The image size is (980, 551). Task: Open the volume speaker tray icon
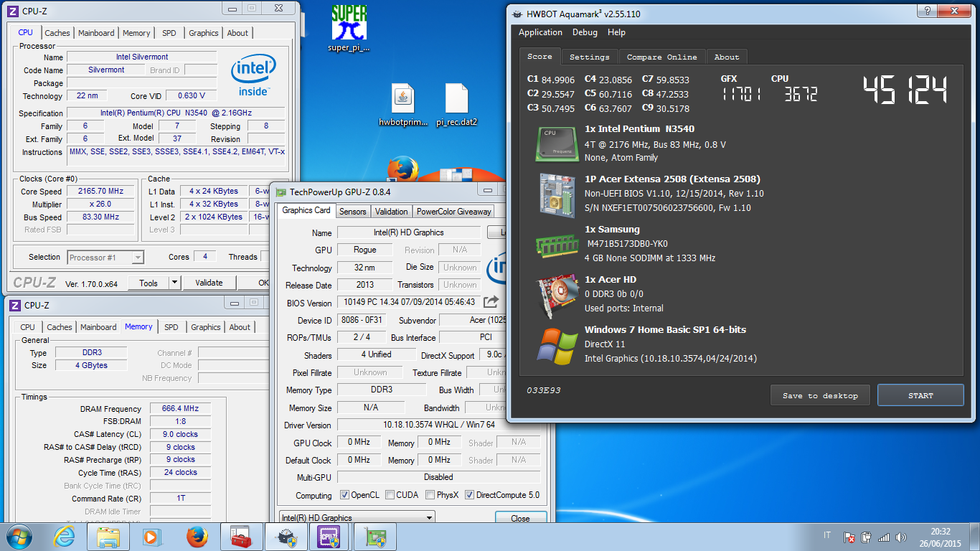click(x=900, y=537)
